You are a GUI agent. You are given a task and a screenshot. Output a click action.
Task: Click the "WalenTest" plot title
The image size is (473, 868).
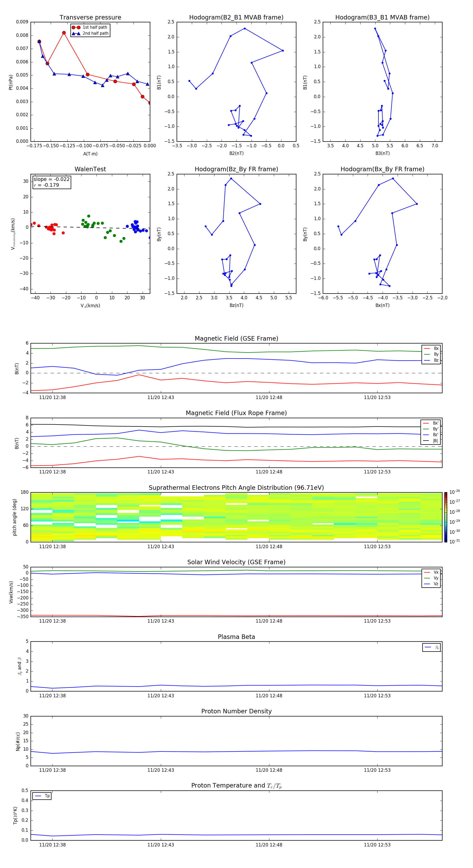point(90,169)
